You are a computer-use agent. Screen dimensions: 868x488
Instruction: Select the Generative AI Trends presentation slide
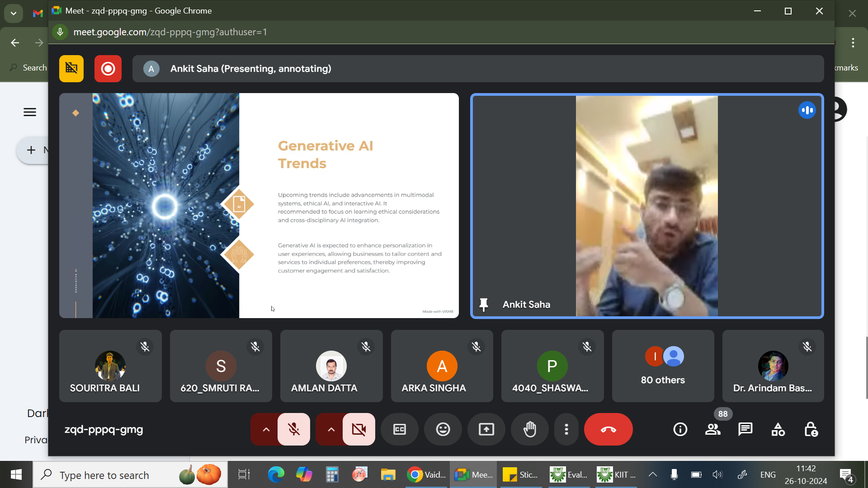pos(259,206)
